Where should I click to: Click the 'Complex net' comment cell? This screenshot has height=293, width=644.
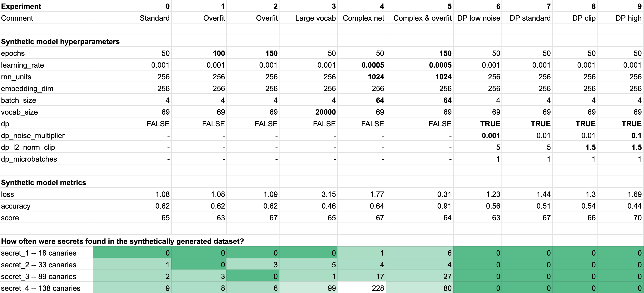pos(361,18)
